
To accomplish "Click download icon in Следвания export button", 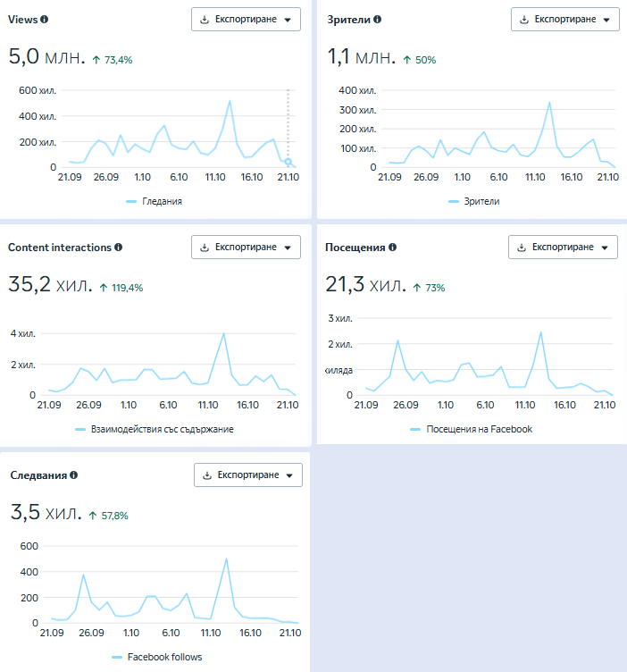I will (x=207, y=475).
